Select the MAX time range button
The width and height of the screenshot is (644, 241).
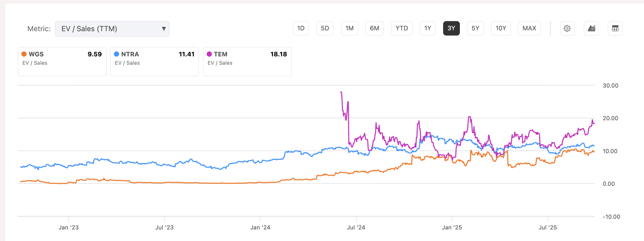[x=529, y=28]
